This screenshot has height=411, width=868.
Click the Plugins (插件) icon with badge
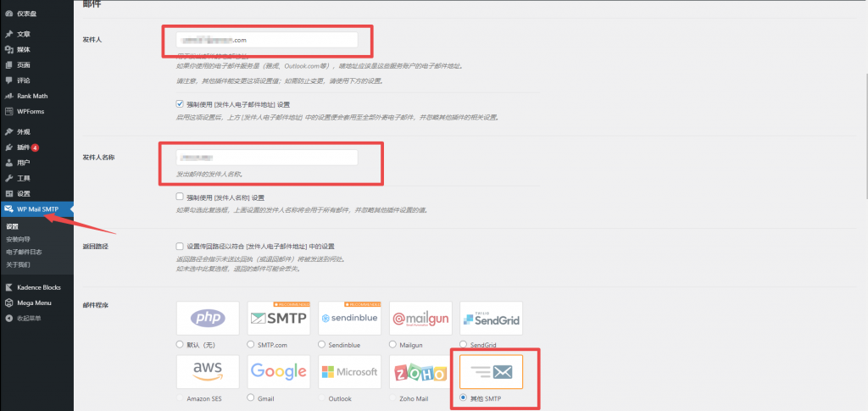[x=8, y=147]
